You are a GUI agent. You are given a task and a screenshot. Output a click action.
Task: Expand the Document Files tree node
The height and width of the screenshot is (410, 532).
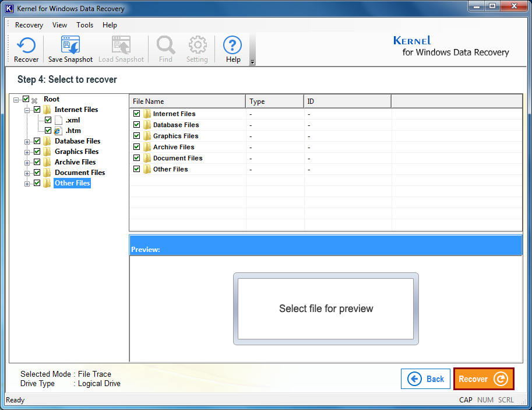[27, 174]
